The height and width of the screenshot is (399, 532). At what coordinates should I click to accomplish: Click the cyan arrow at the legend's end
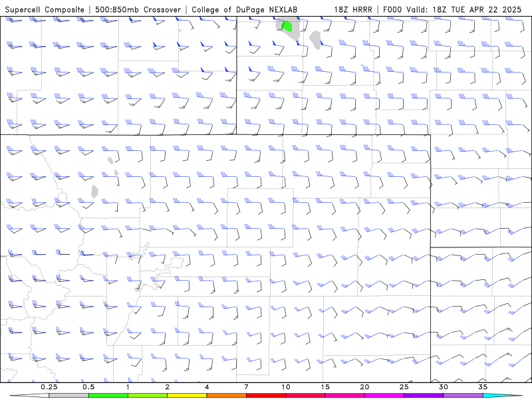click(x=503, y=396)
